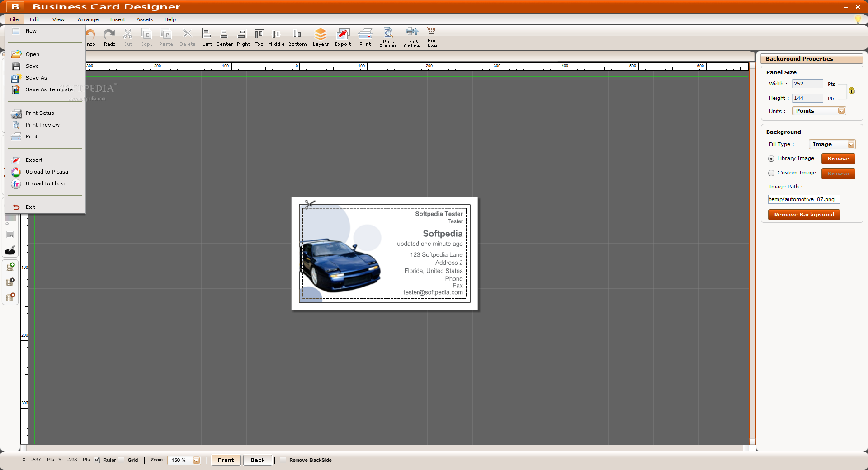Choose Print Setup menu item

point(45,113)
